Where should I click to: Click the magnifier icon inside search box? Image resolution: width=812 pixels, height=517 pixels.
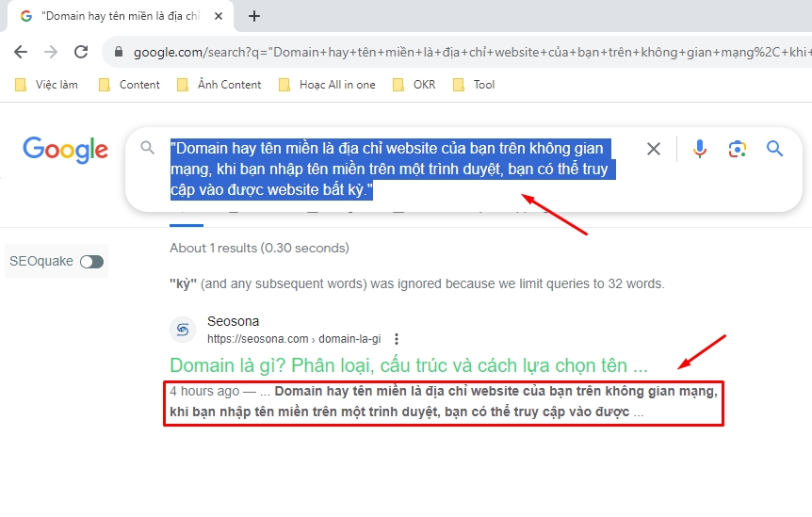pyautogui.click(x=148, y=148)
